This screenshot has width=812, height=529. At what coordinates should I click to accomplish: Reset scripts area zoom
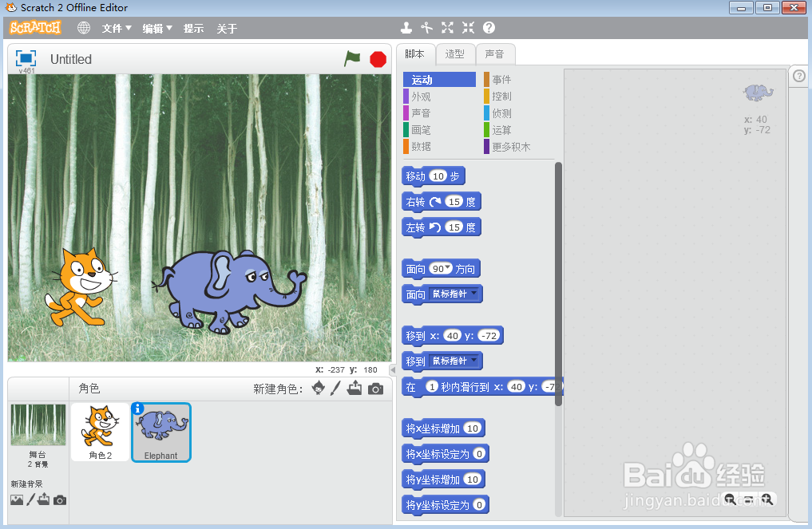pos(749,499)
